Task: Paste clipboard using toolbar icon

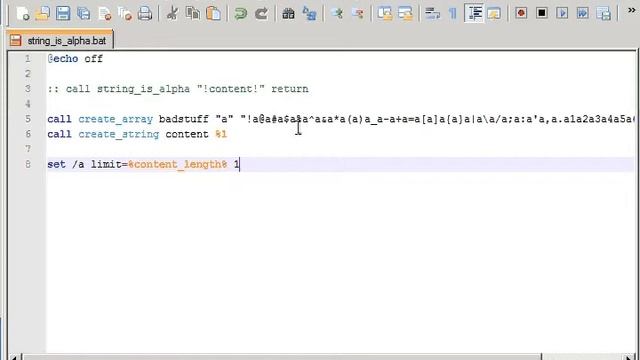Action: [213, 13]
